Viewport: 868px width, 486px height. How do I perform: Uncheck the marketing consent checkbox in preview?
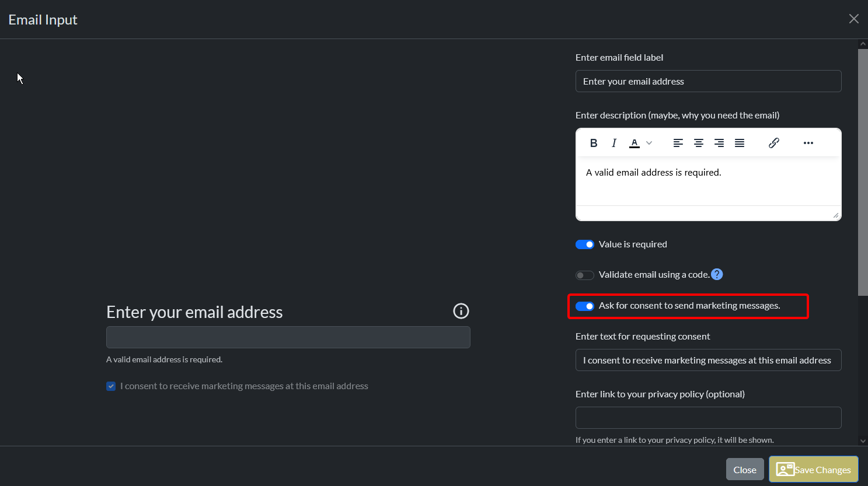pos(111,386)
